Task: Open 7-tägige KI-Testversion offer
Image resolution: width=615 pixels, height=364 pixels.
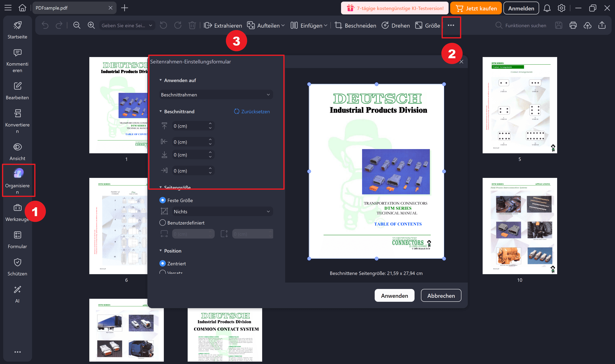Action: click(x=395, y=8)
